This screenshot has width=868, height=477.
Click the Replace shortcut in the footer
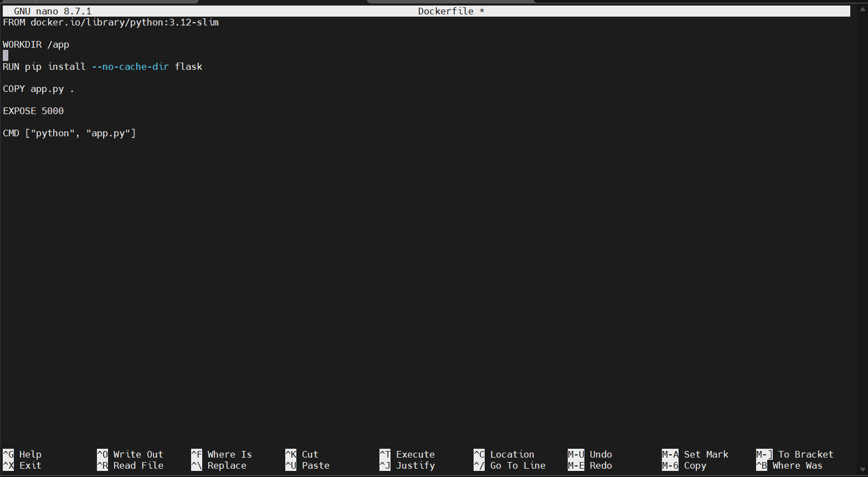[x=219, y=465]
